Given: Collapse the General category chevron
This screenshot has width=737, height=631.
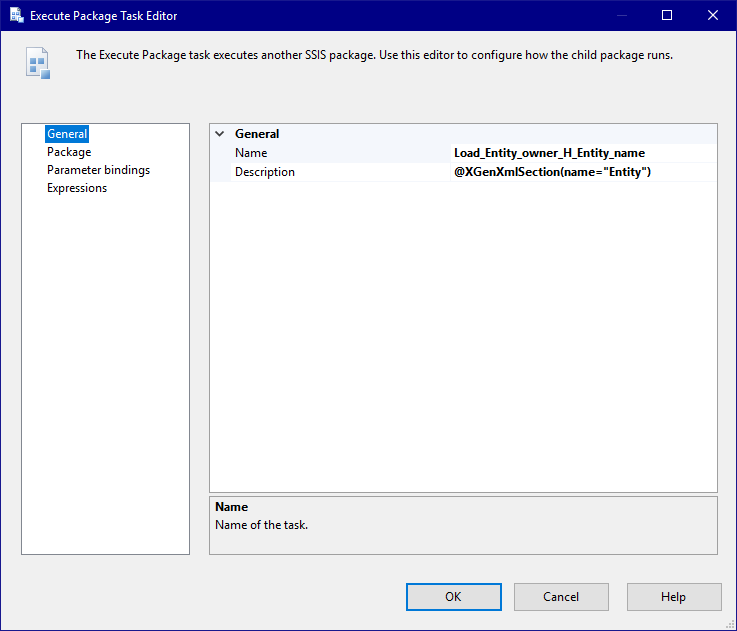Looking at the screenshot, I should [220, 134].
